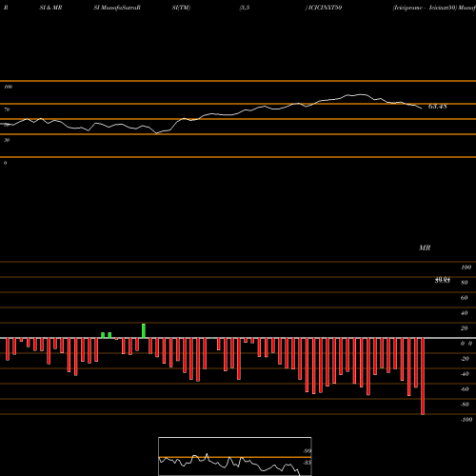Click the -40 label on the MR axis
The width and height of the screenshot is (476, 476).
tap(465, 374)
